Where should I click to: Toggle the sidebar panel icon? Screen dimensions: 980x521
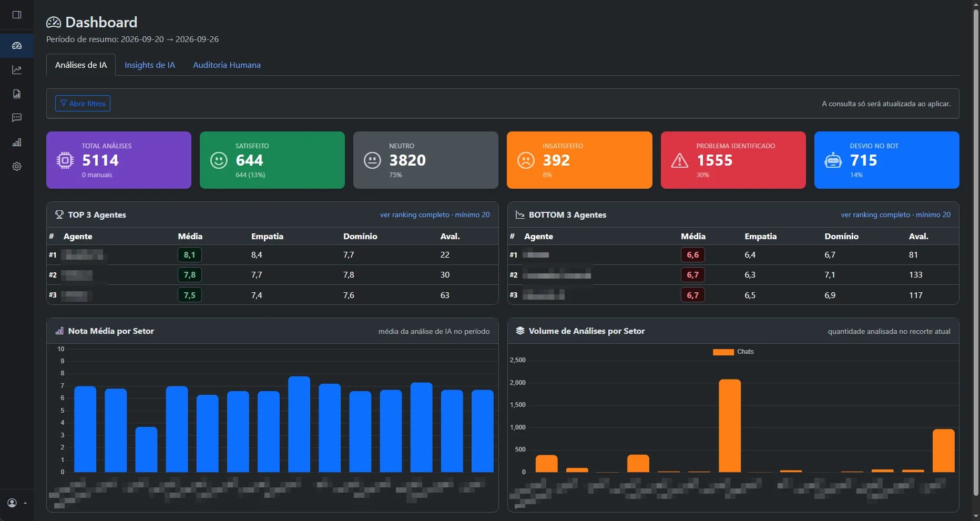coord(17,15)
